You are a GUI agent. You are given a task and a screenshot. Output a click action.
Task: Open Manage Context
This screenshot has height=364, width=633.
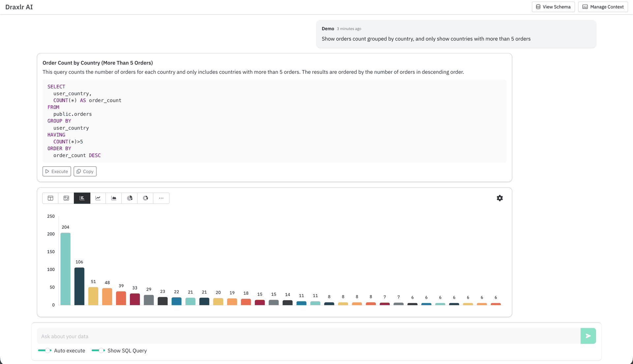tap(603, 7)
